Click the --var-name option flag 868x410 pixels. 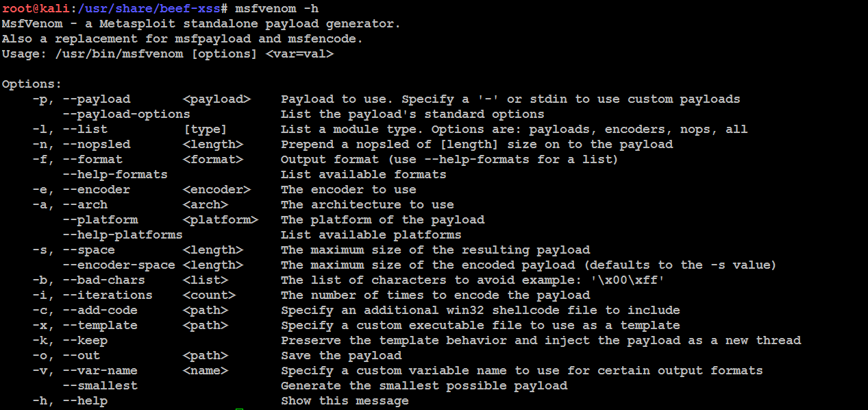tap(100, 371)
